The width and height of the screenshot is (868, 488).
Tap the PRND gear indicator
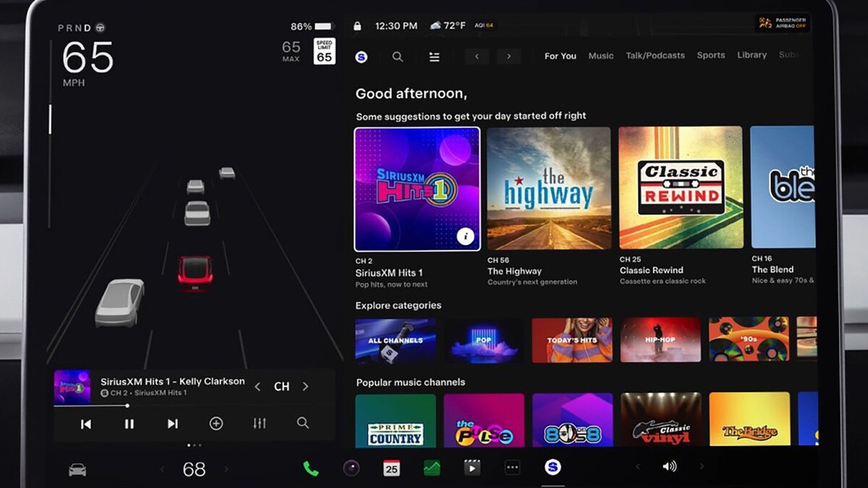pyautogui.click(x=81, y=28)
